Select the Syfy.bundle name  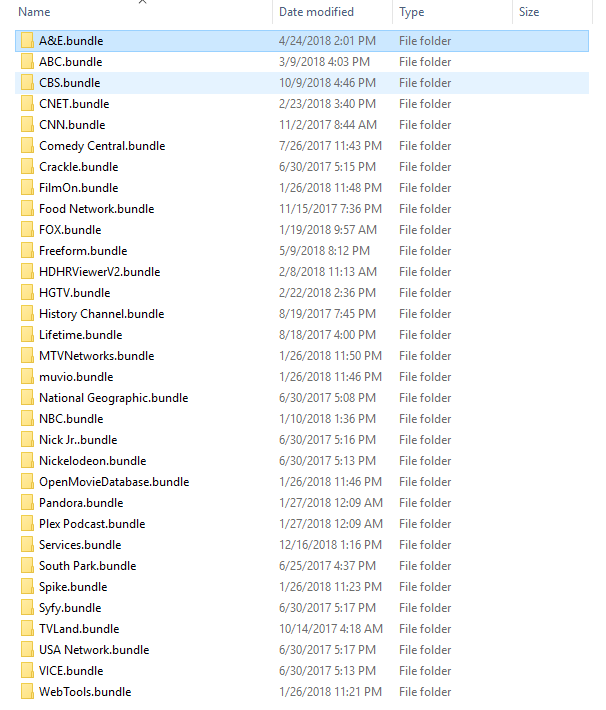point(70,608)
